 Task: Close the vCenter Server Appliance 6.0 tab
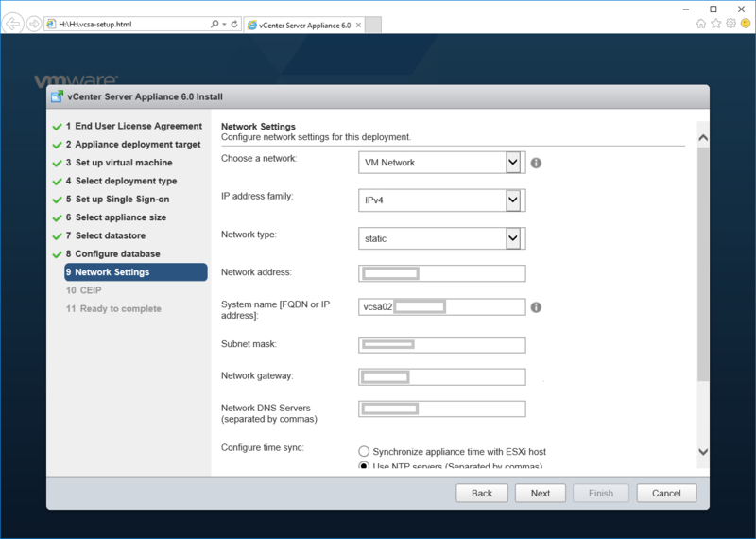tap(358, 26)
